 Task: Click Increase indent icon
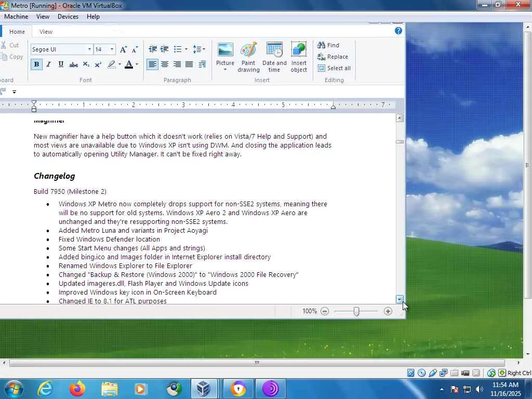tap(165, 49)
